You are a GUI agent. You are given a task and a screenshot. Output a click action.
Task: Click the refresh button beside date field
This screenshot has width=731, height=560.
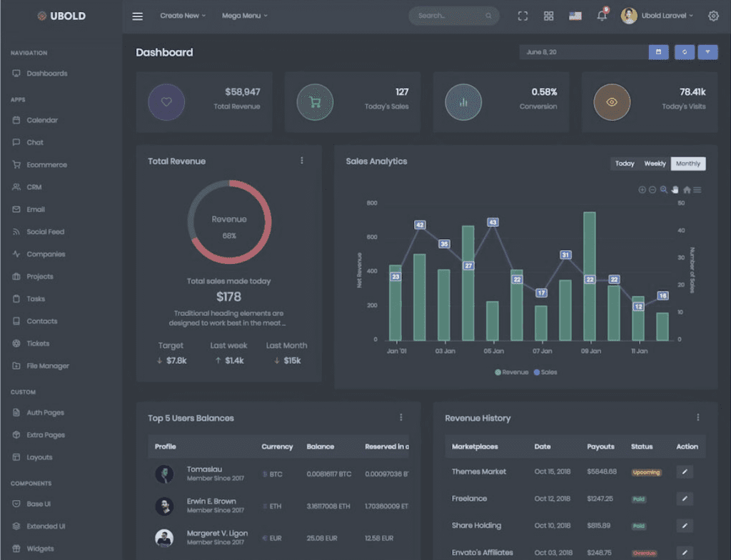point(685,52)
